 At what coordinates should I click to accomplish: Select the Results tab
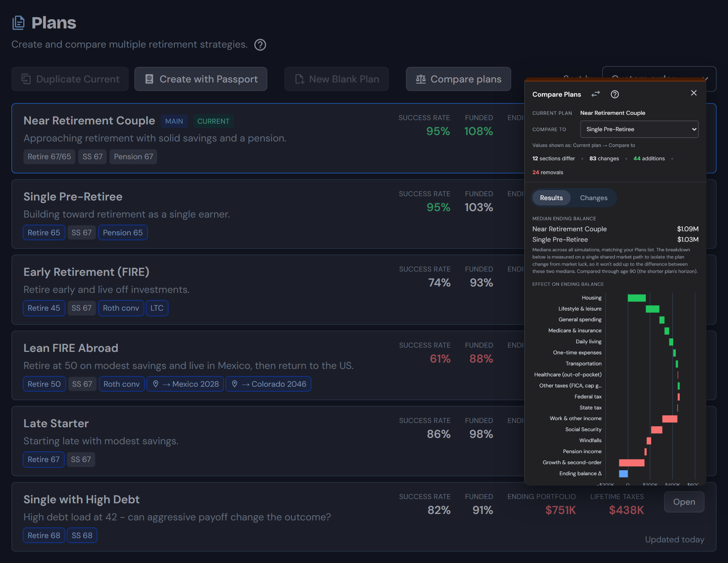(551, 198)
